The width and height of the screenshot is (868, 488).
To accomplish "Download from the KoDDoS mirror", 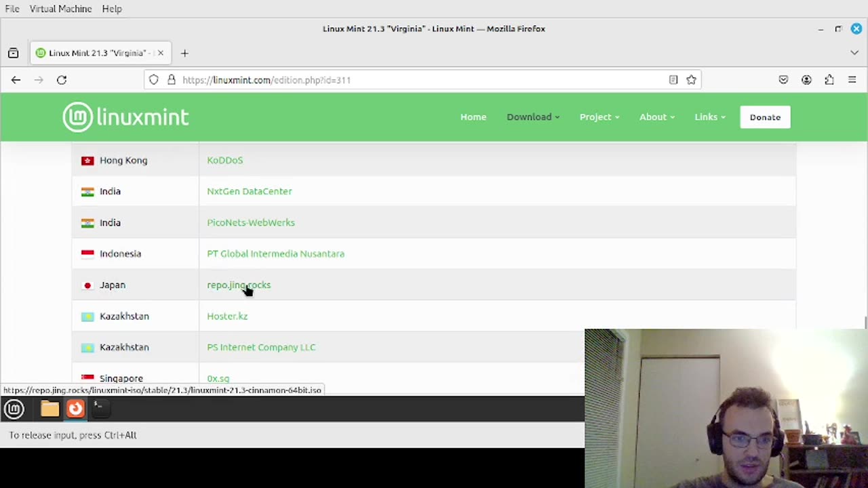I will click(x=224, y=161).
